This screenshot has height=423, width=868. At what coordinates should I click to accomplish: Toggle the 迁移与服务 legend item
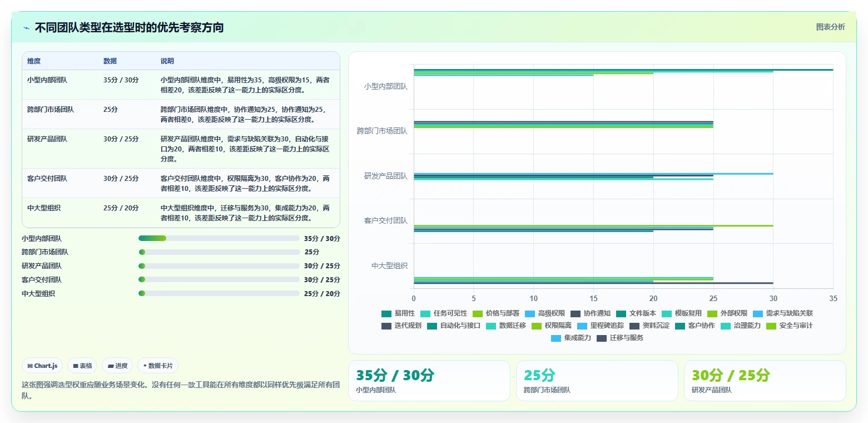621,338
